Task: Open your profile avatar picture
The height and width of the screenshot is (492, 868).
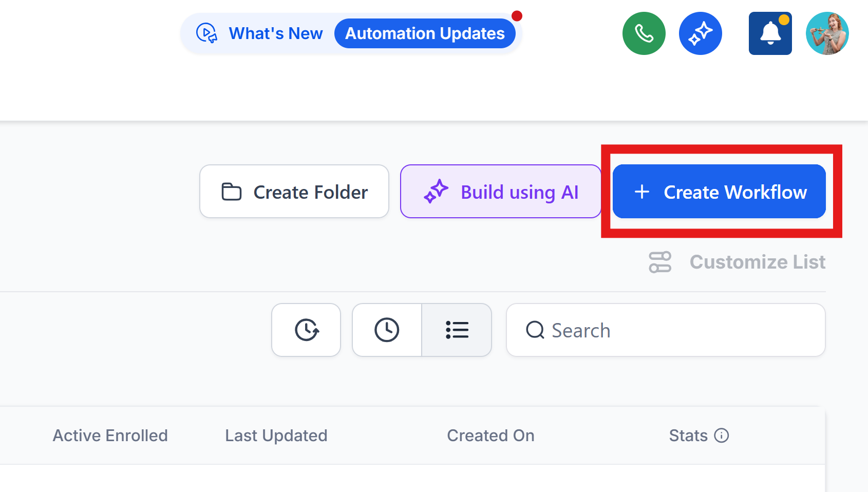Action: pyautogui.click(x=827, y=33)
